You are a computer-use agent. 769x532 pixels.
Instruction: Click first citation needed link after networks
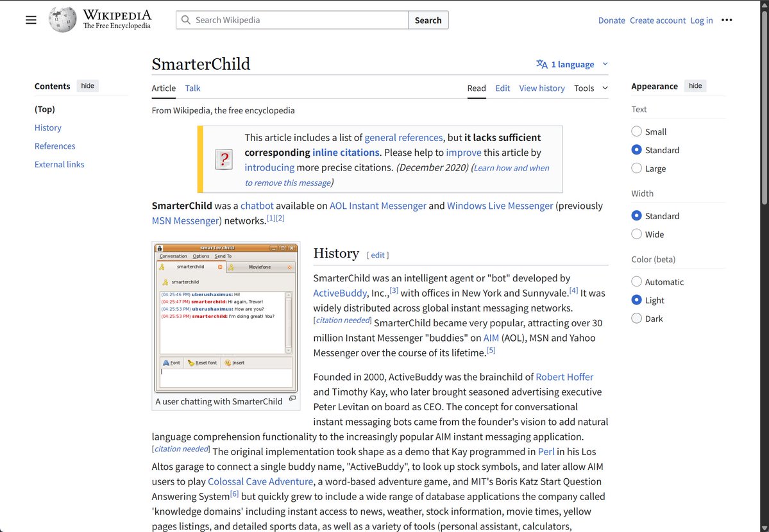342,320
